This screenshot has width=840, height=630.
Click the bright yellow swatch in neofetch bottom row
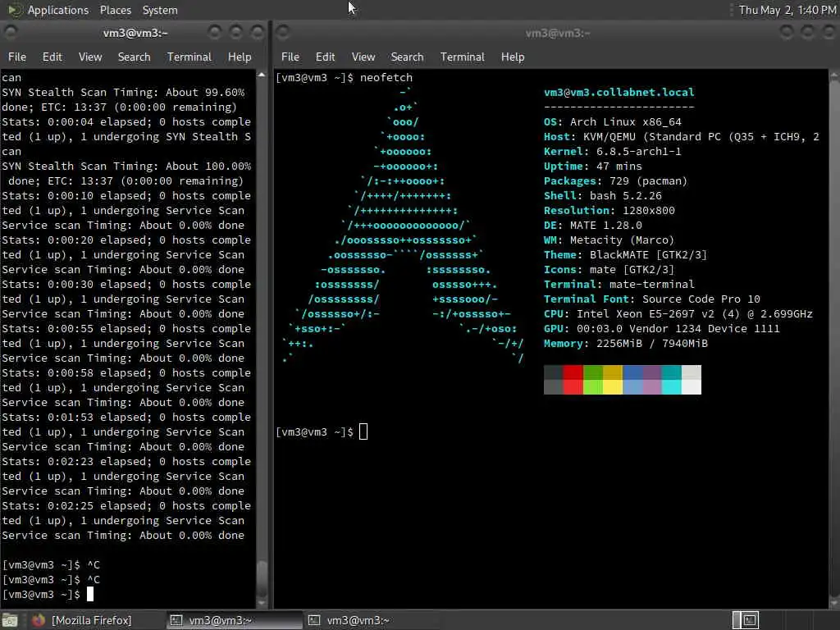pyautogui.click(x=612, y=387)
